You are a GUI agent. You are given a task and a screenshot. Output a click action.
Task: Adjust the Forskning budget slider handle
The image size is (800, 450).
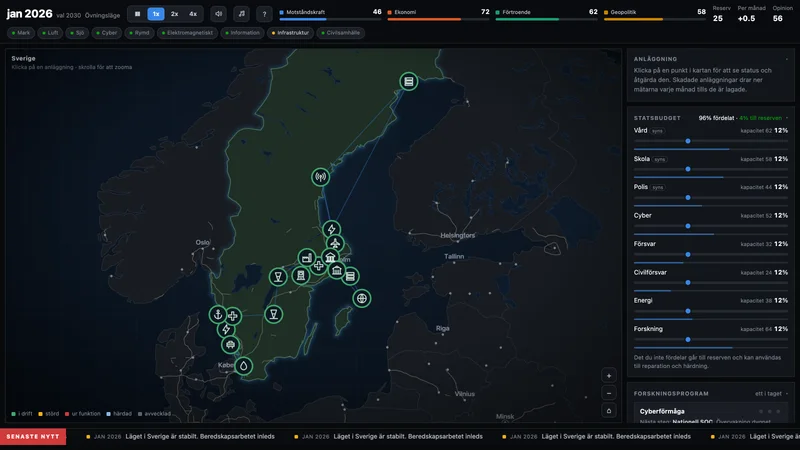pos(688,339)
